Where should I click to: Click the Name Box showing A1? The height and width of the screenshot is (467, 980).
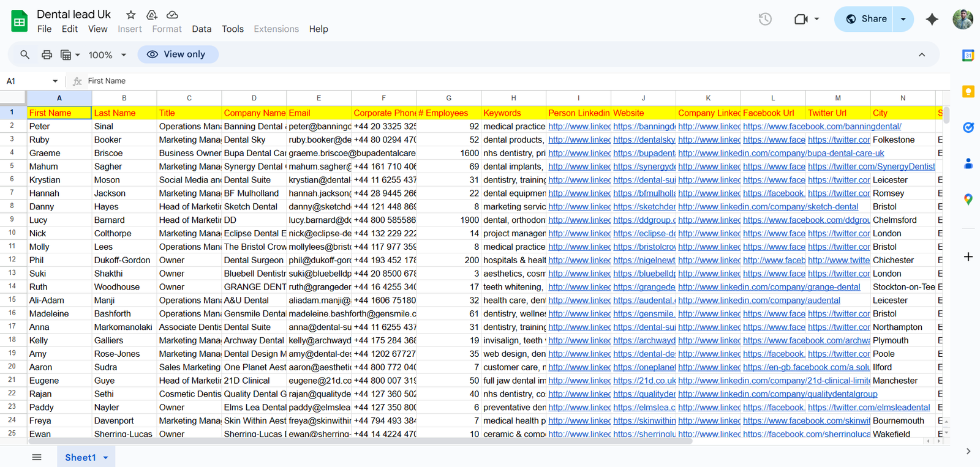[x=32, y=81]
